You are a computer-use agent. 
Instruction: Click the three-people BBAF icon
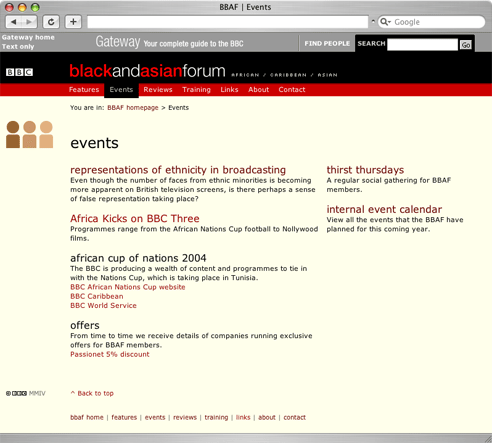tap(30, 134)
